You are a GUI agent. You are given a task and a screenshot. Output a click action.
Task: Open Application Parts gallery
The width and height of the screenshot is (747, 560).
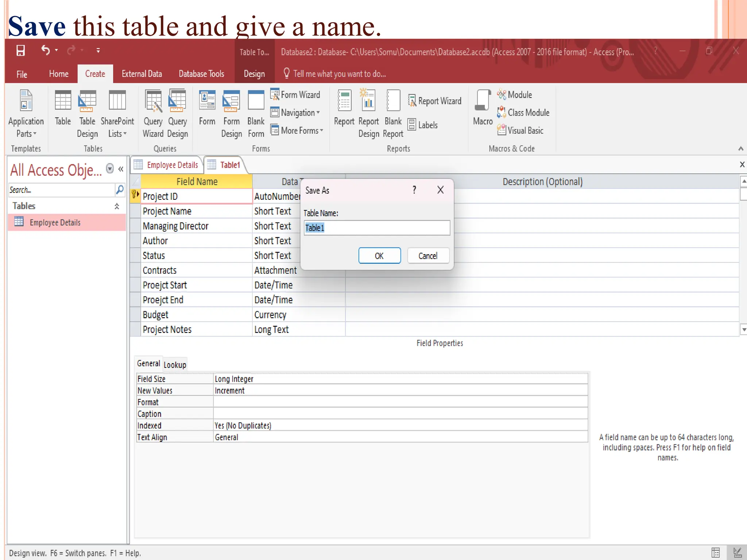26,114
